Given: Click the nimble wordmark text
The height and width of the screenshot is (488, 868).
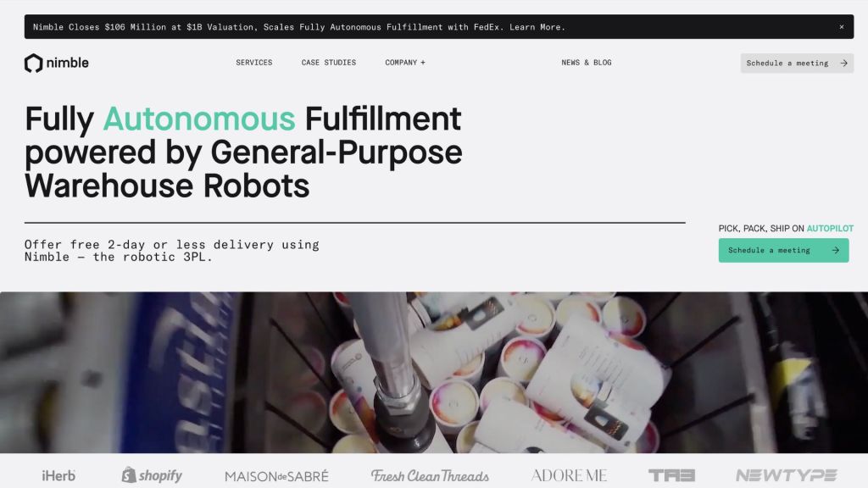Looking at the screenshot, I should [x=68, y=63].
